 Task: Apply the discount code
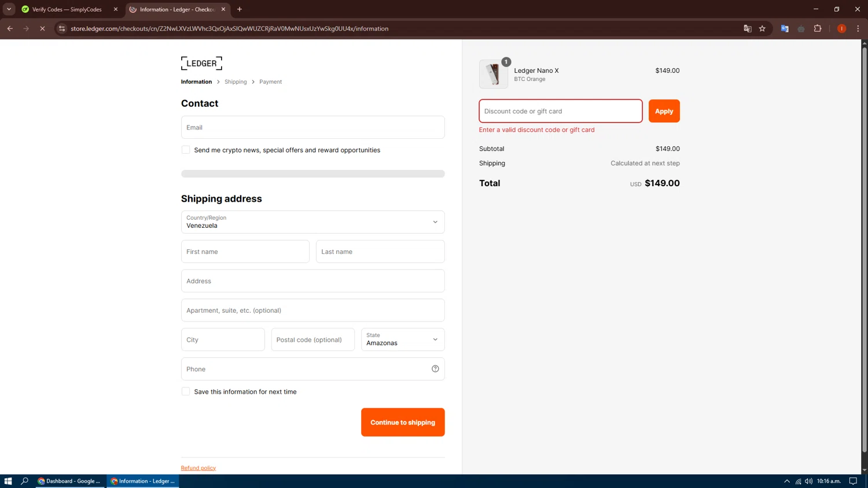pos(664,111)
